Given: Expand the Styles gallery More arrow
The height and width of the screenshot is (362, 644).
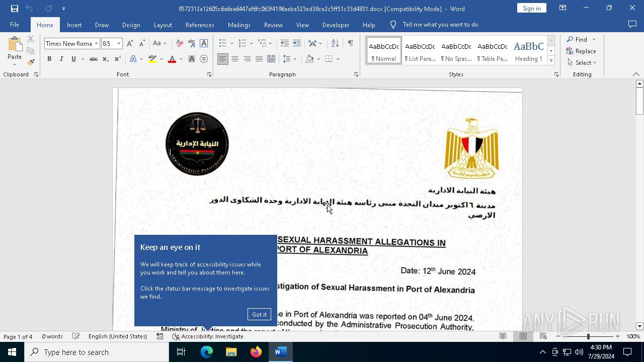Looking at the screenshot, I should [551, 61].
